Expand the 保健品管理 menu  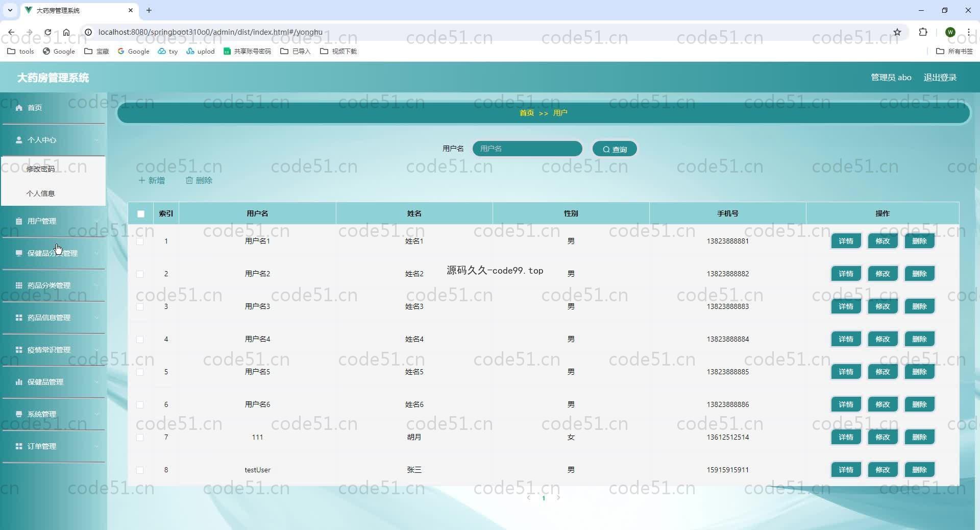[x=53, y=382]
